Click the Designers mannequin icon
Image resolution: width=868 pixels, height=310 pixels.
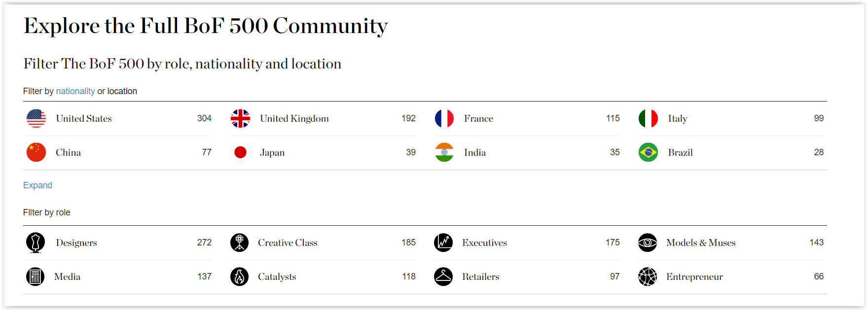click(36, 242)
